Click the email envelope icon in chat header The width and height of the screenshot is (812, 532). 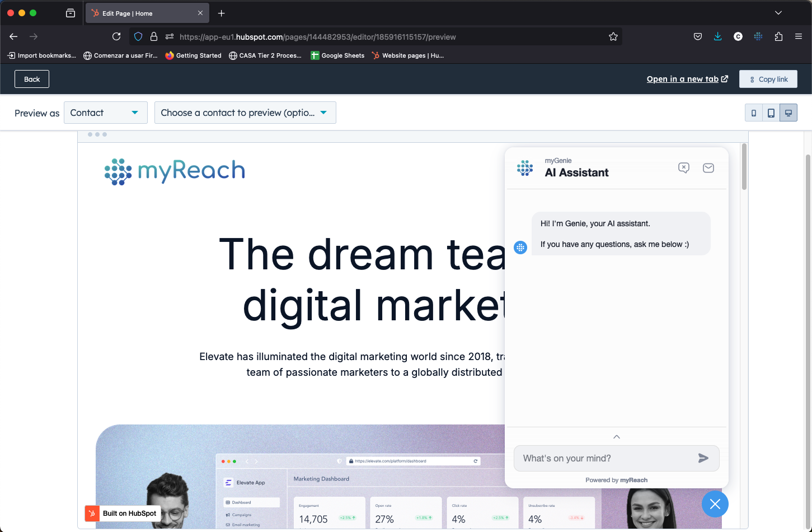click(708, 168)
